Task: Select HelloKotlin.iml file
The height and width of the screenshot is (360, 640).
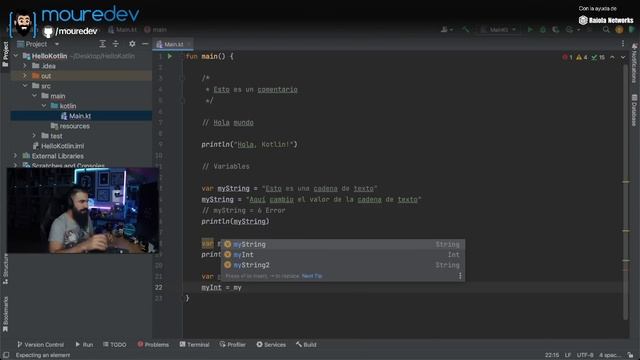Action: [x=58, y=146]
